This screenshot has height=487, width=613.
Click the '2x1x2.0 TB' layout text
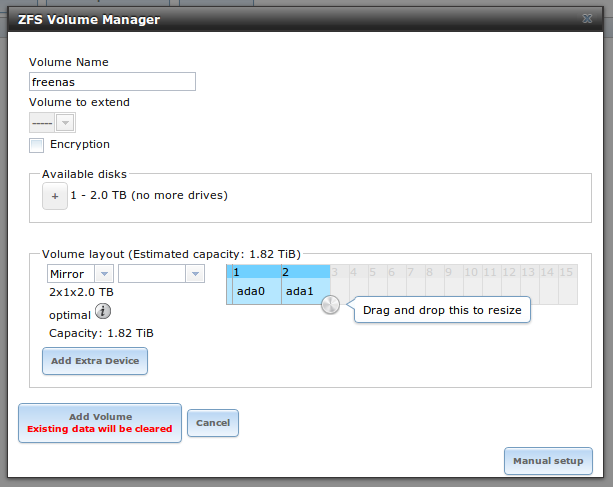click(x=81, y=292)
